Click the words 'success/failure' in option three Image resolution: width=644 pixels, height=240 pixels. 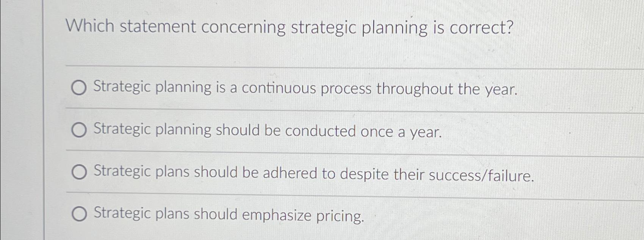[481, 174]
